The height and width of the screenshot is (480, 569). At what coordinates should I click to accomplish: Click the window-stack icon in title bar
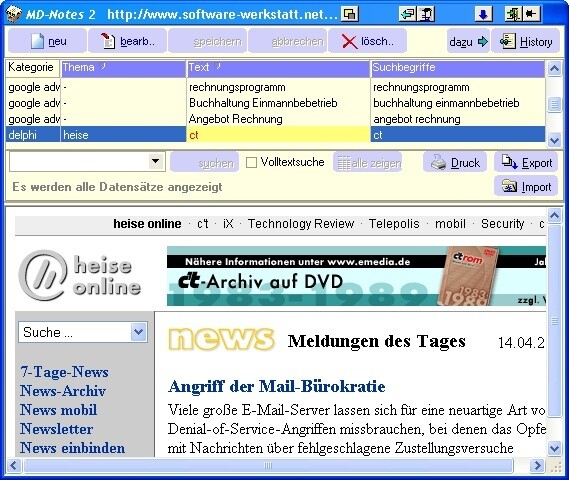[350, 14]
